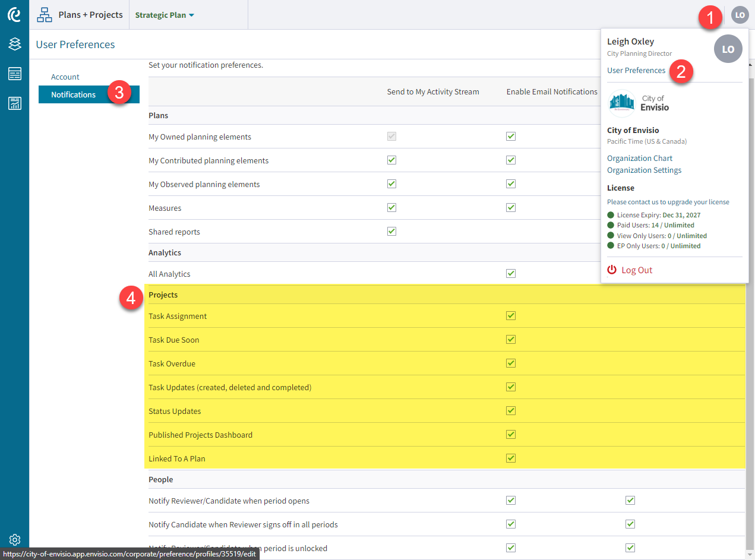The width and height of the screenshot is (755, 560).
Task: Click the scroll-down arrow at bottom right
Action: click(750, 553)
